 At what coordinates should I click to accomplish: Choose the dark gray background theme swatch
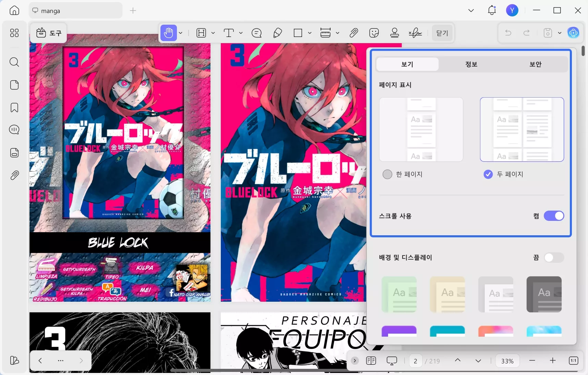click(x=544, y=295)
